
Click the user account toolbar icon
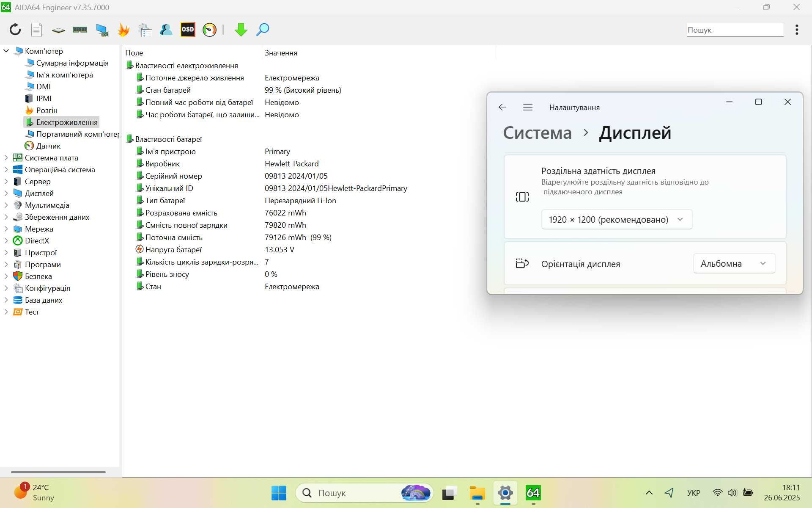(x=166, y=30)
